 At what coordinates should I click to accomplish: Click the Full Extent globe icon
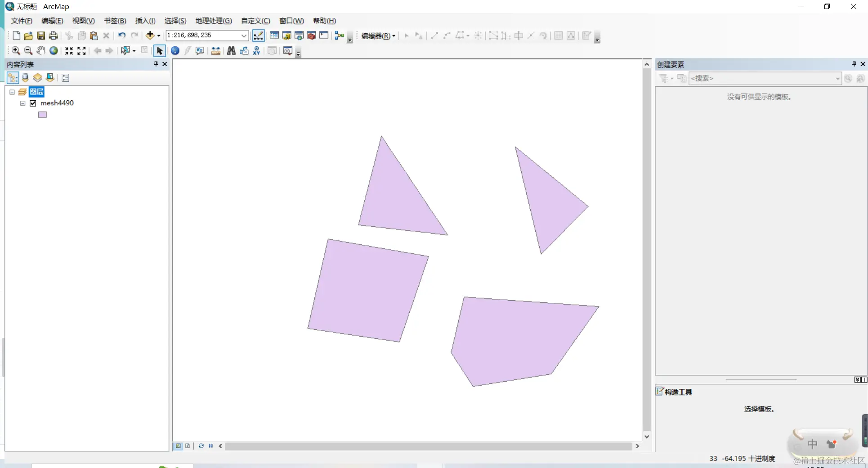(54, 51)
